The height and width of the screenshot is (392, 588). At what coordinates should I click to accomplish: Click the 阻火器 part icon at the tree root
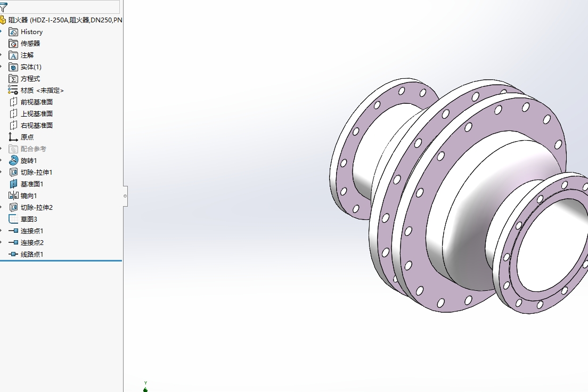pos(3,20)
